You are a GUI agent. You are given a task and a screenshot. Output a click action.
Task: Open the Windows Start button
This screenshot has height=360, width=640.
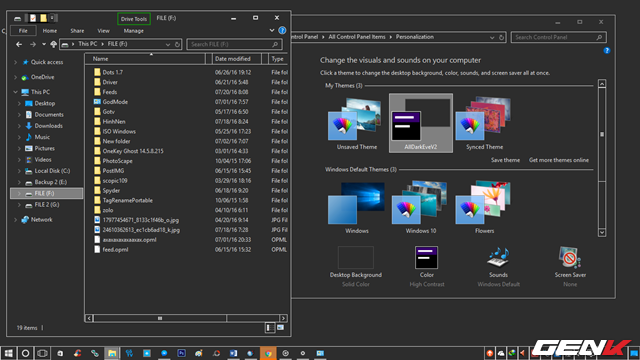coord(9,353)
